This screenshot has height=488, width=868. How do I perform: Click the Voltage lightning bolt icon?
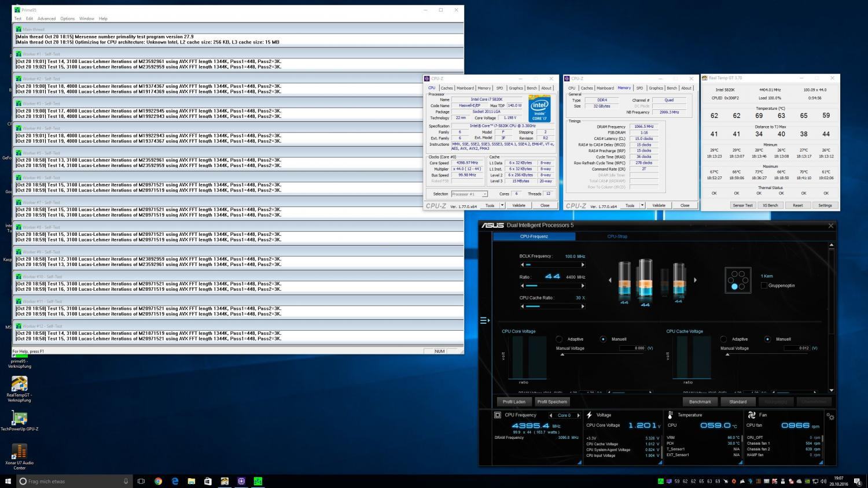click(x=589, y=415)
